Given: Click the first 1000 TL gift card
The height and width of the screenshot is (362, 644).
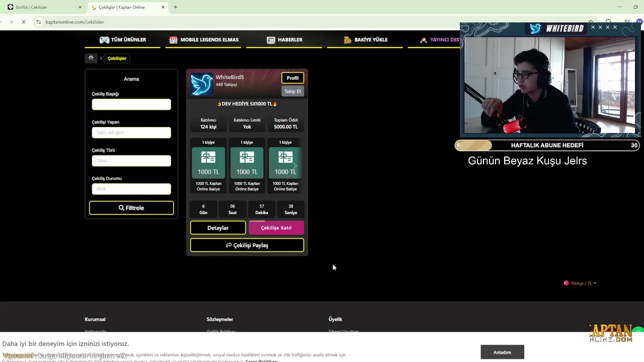Looking at the screenshot, I should 208,162.
